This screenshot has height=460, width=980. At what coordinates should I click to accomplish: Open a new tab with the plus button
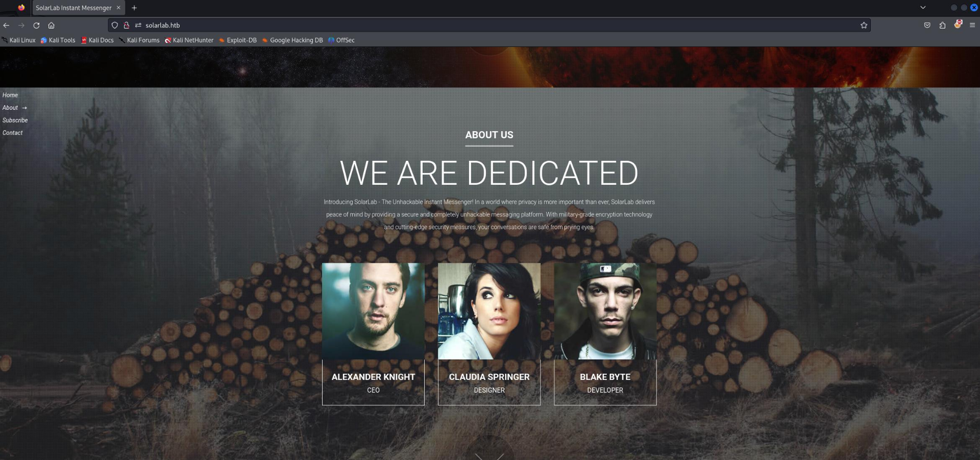134,8
